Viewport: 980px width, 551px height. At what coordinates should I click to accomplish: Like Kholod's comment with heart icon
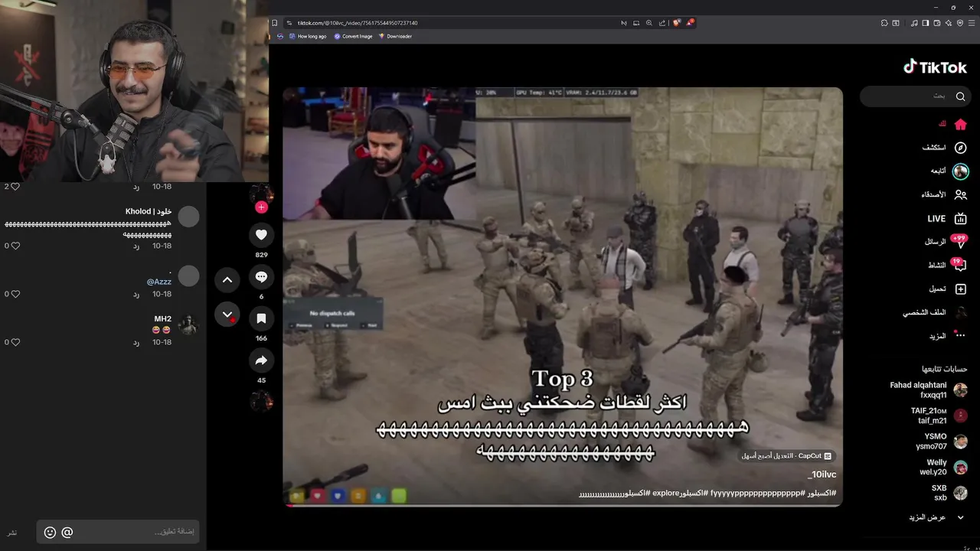[15, 246]
